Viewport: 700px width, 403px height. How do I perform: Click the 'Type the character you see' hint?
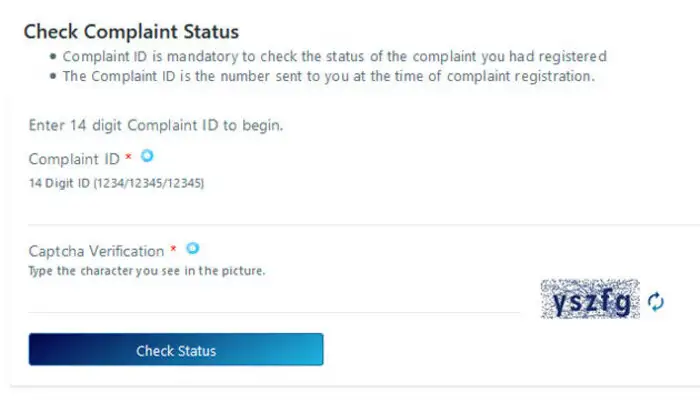click(x=147, y=270)
